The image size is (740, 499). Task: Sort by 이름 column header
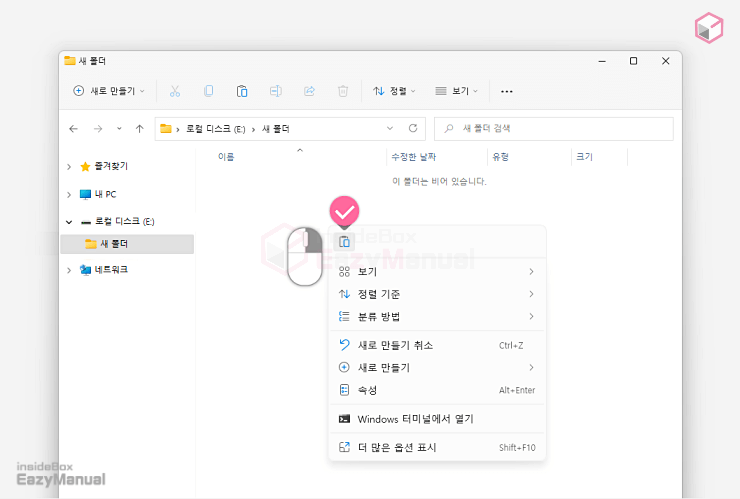tap(226, 157)
